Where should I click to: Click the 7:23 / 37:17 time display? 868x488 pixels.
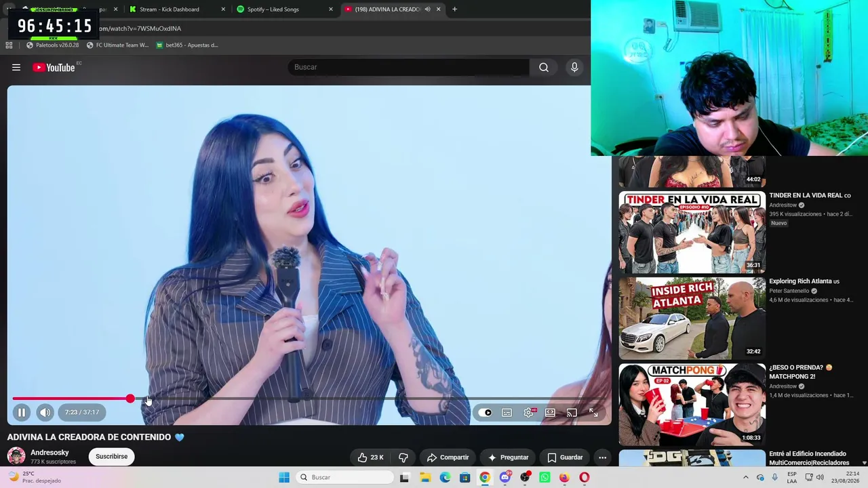[x=82, y=412]
